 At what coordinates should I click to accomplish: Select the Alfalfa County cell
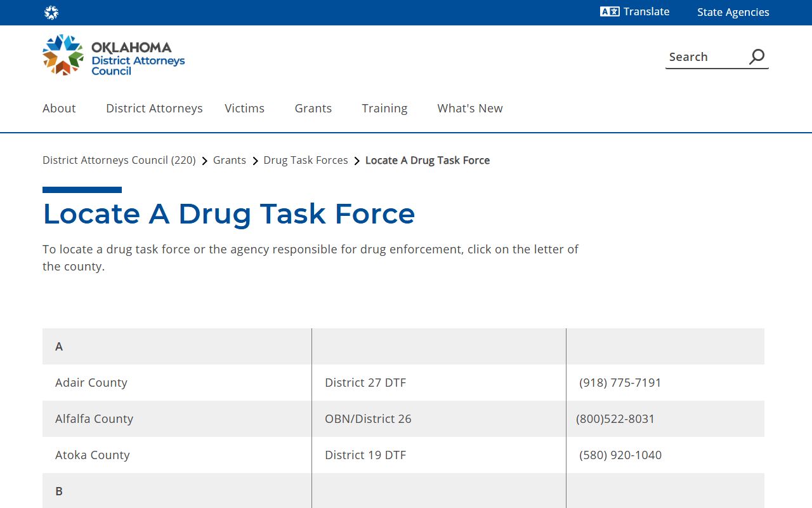coord(177,418)
